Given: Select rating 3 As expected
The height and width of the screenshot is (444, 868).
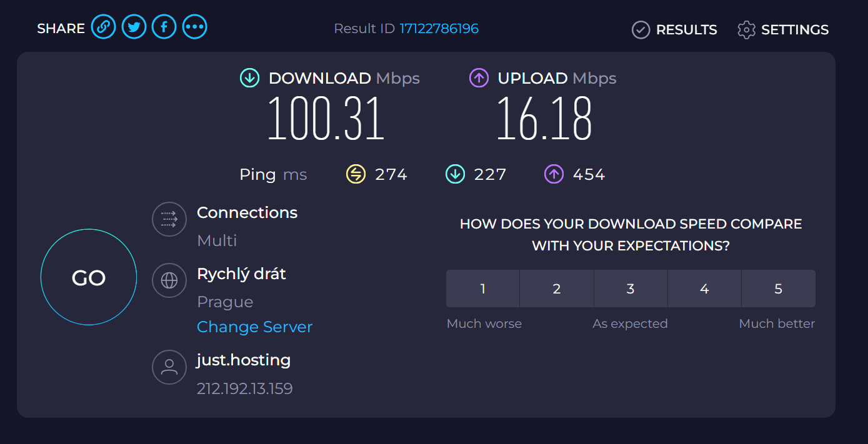Looking at the screenshot, I should (x=631, y=289).
